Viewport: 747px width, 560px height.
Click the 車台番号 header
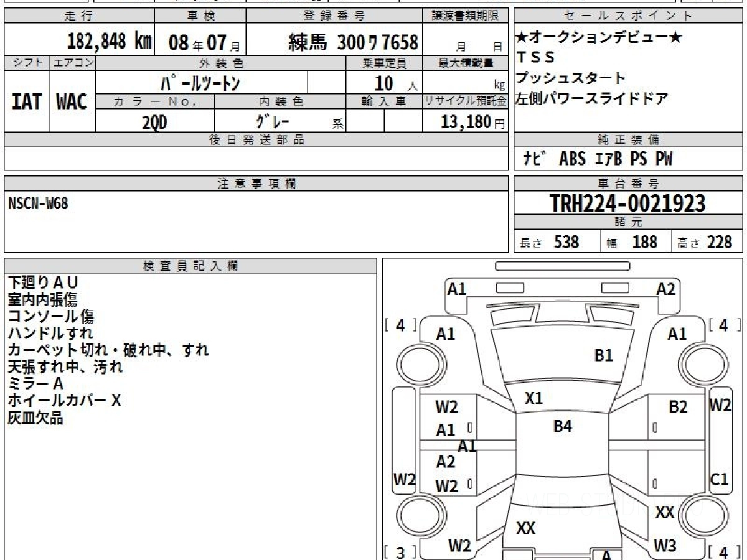[x=629, y=184]
